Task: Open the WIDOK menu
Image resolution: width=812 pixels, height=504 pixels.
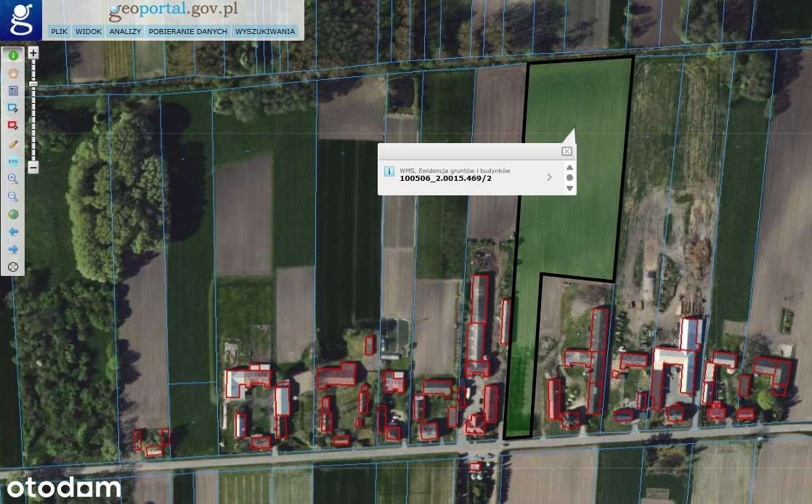Action: [89, 32]
